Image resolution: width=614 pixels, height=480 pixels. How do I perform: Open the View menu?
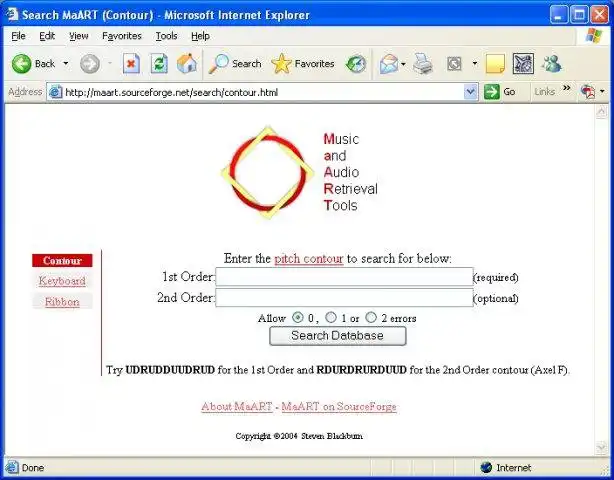[79, 36]
